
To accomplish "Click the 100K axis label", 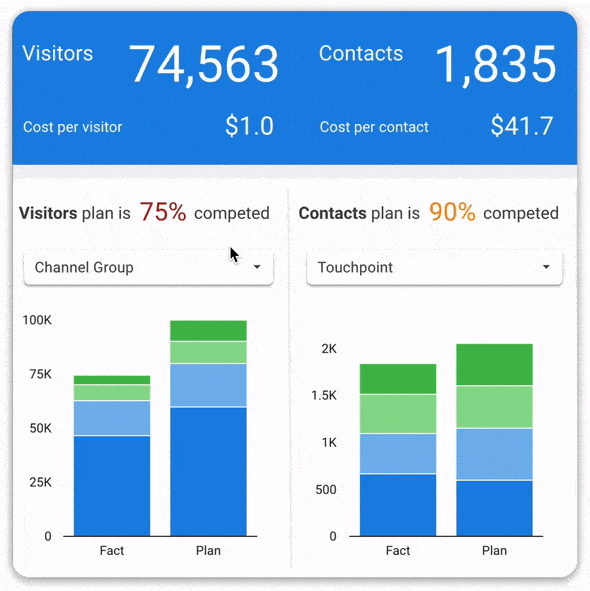I will point(37,320).
